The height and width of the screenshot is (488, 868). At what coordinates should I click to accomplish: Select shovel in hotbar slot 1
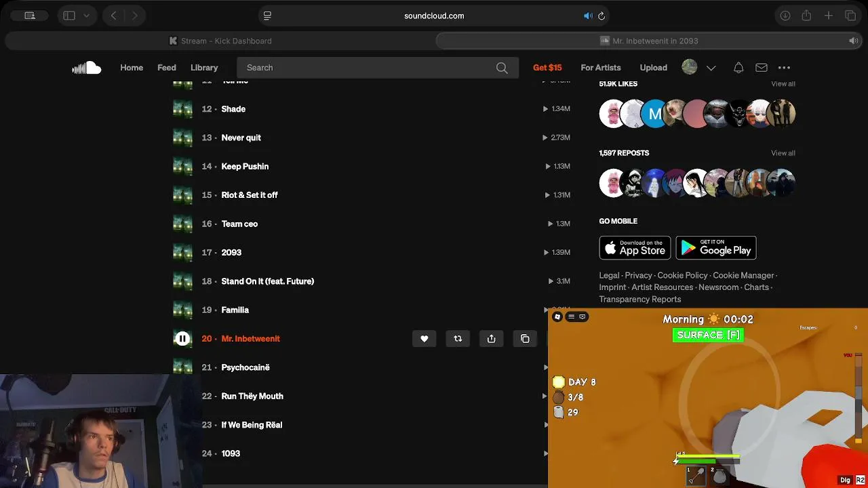pyautogui.click(x=696, y=476)
